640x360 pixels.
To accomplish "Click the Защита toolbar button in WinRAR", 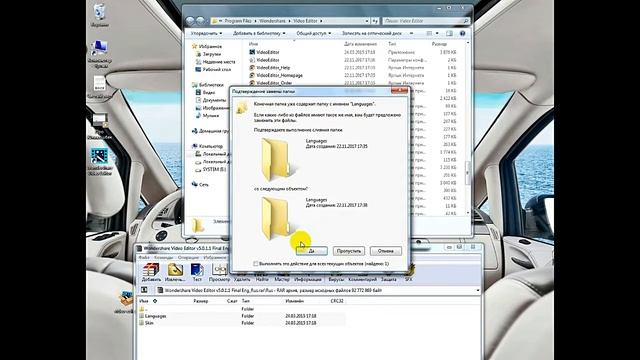I will click(389, 279).
